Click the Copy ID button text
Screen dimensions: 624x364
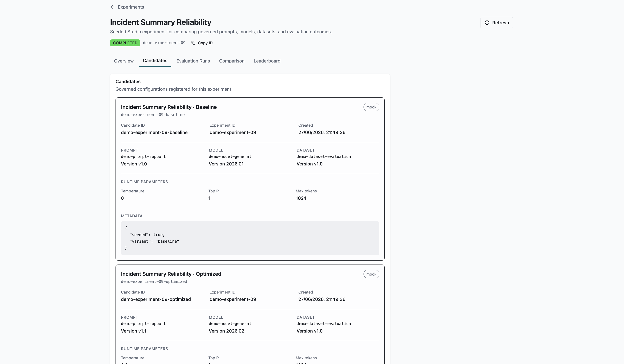205,43
